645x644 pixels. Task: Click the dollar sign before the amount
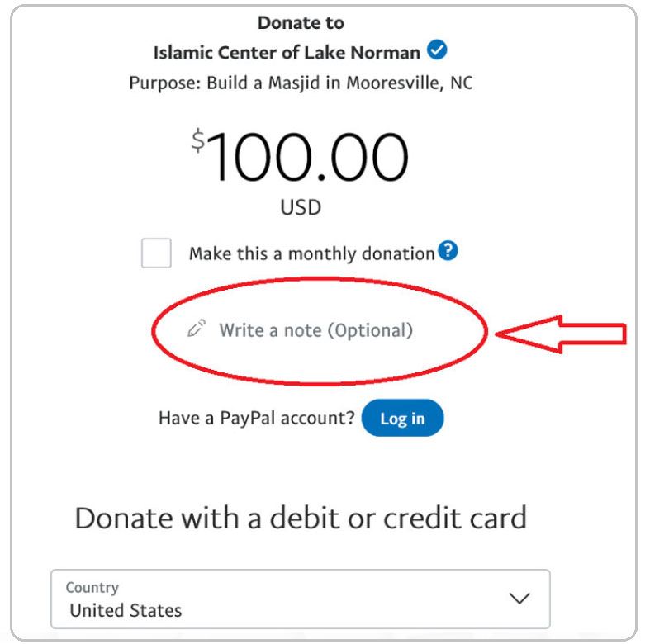(198, 141)
